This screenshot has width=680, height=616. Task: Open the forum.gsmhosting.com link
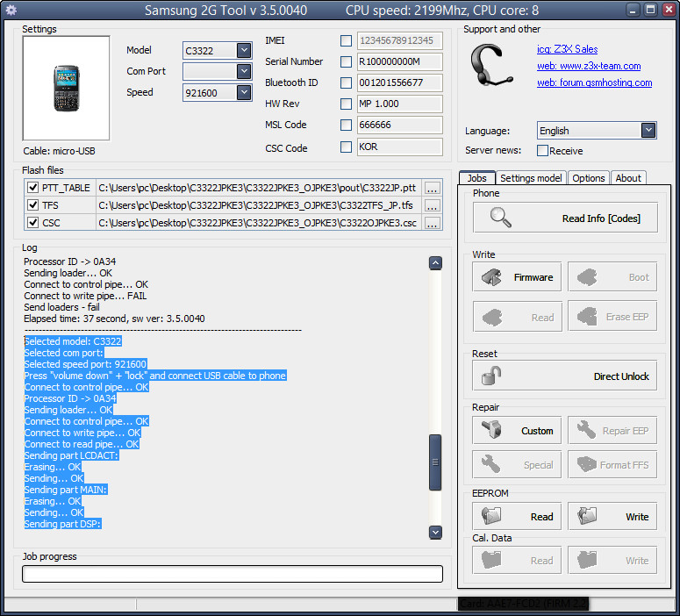pos(595,82)
